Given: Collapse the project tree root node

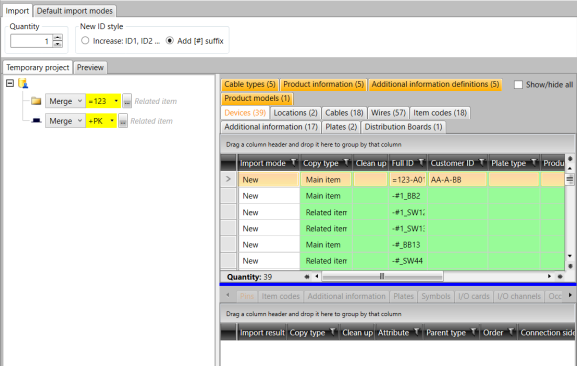Looking at the screenshot, I should [10, 83].
